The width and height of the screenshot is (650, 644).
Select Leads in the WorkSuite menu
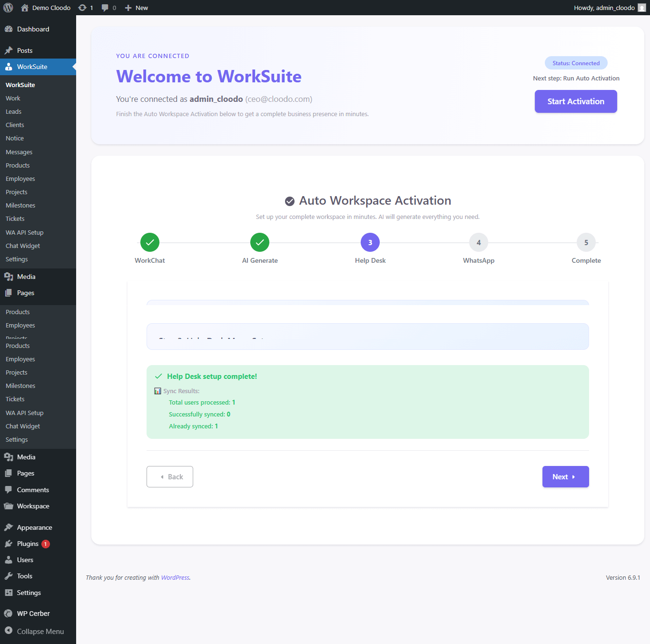13,111
